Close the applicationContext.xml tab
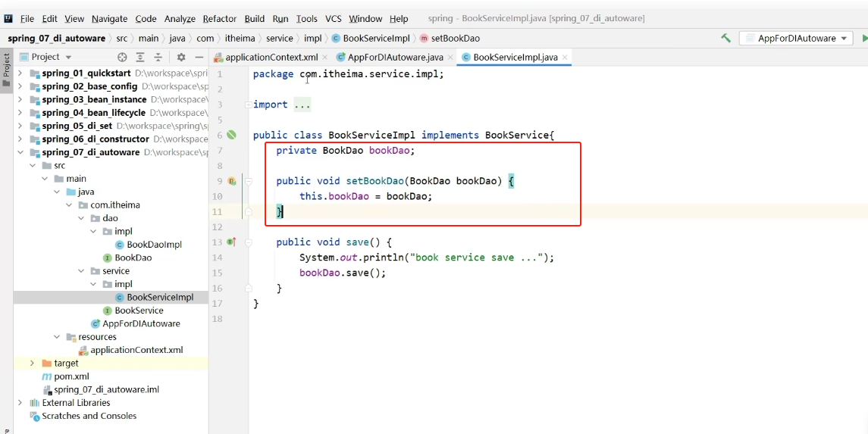868x434 pixels. click(x=325, y=58)
